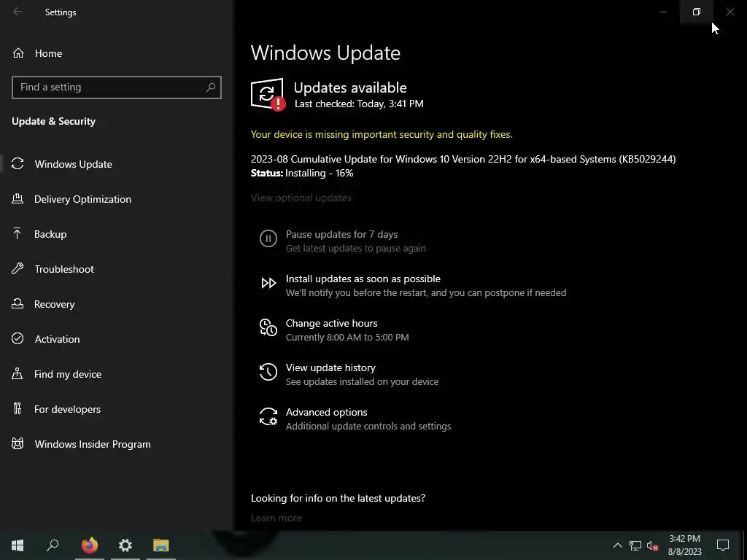This screenshot has width=747, height=560.
Task: Open Advanced options for updates
Action: (326, 412)
